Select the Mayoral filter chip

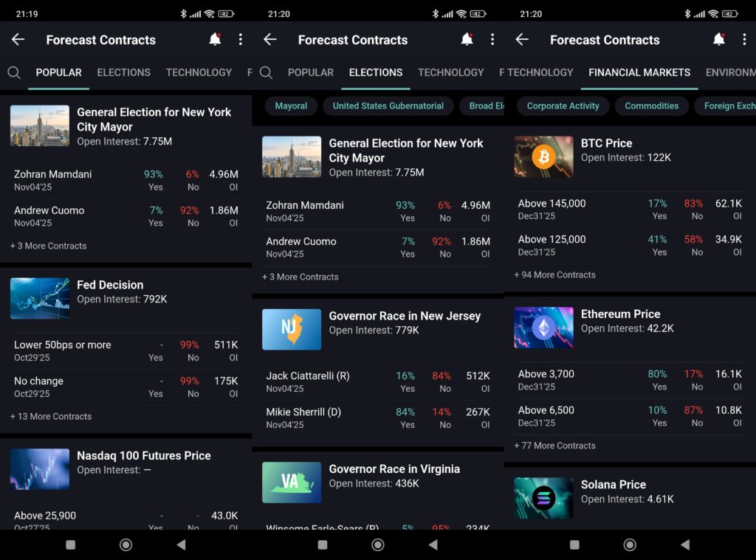291,106
